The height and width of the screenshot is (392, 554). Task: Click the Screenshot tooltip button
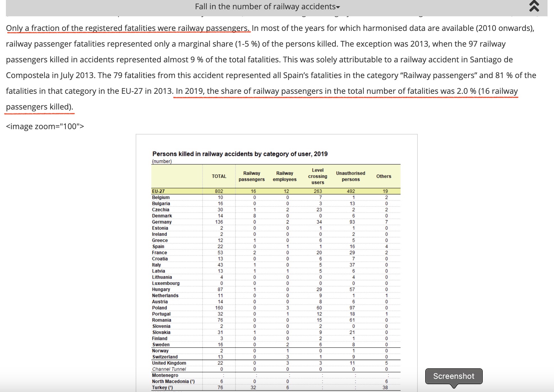(454, 376)
